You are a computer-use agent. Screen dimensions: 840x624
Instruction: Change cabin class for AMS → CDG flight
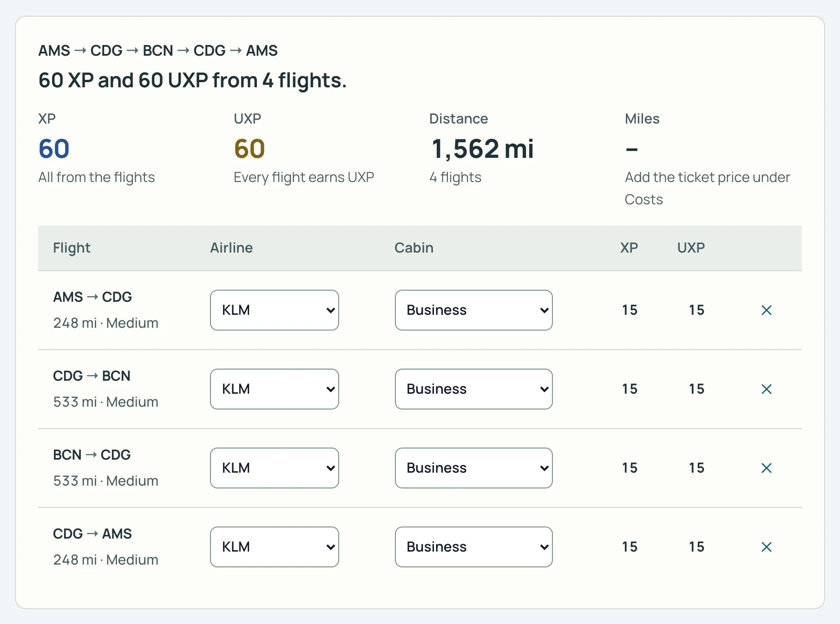click(x=474, y=310)
